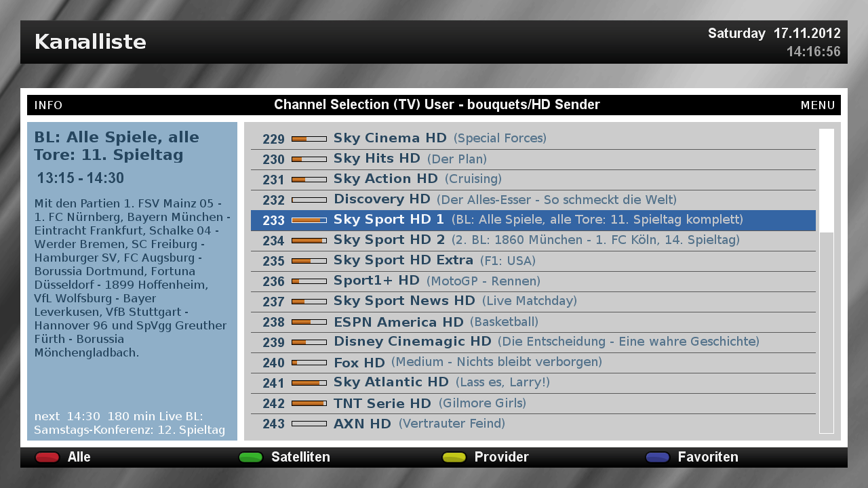Choose the Sky Action HD channel row
This screenshot has width=868, height=488.
tap(385, 179)
